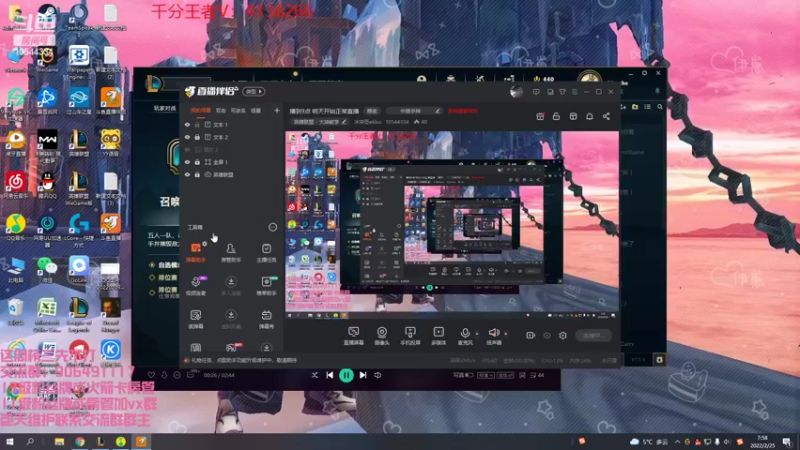Open the 虚拟形象 download tool
The width and height of the screenshot is (800, 450).
[231, 319]
